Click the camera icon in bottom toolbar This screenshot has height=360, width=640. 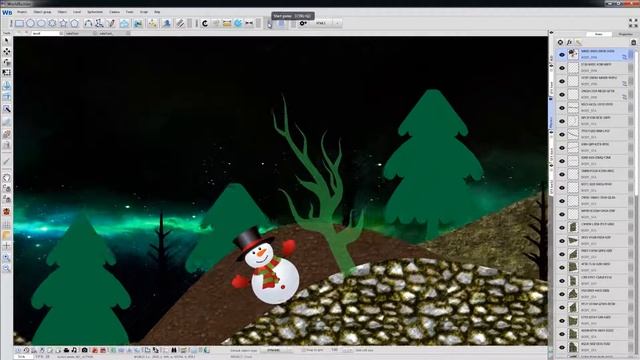[84, 350]
